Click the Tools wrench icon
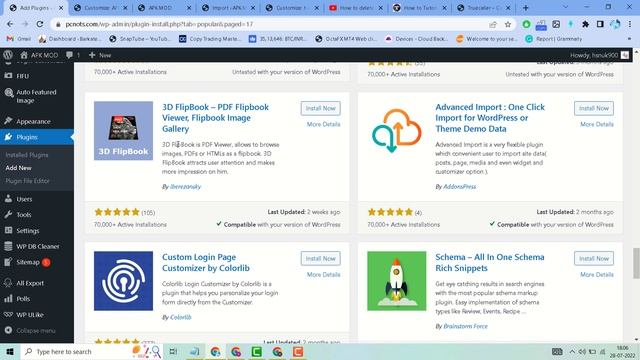The image size is (640, 360). coord(8,214)
